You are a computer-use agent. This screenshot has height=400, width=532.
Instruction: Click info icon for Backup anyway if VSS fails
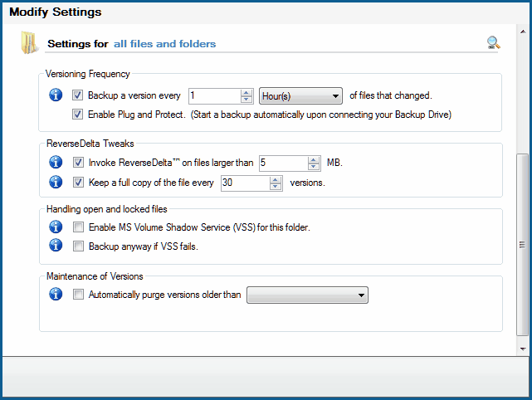pyautogui.click(x=56, y=245)
